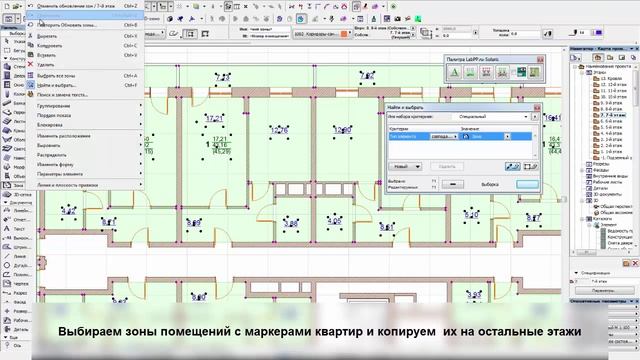Activate the eyedropper pick-up button in Найти и выбрать

[512, 166]
